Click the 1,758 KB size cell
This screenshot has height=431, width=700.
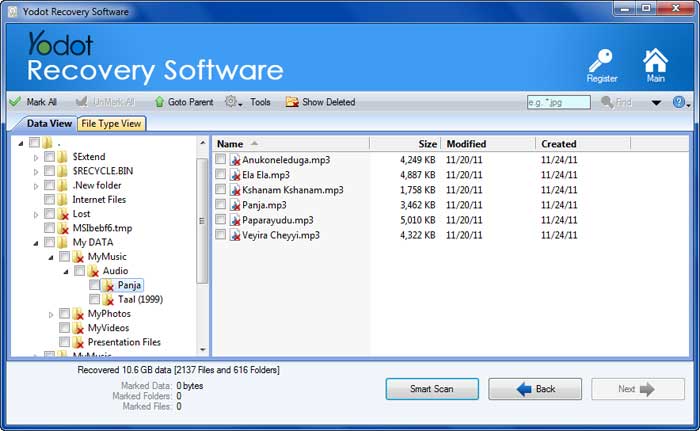[x=417, y=190]
